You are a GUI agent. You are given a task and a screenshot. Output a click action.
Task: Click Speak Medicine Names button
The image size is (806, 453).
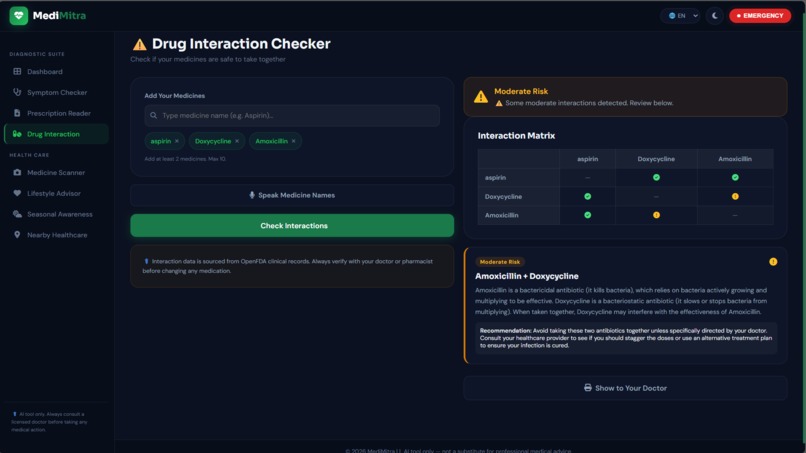pos(292,195)
